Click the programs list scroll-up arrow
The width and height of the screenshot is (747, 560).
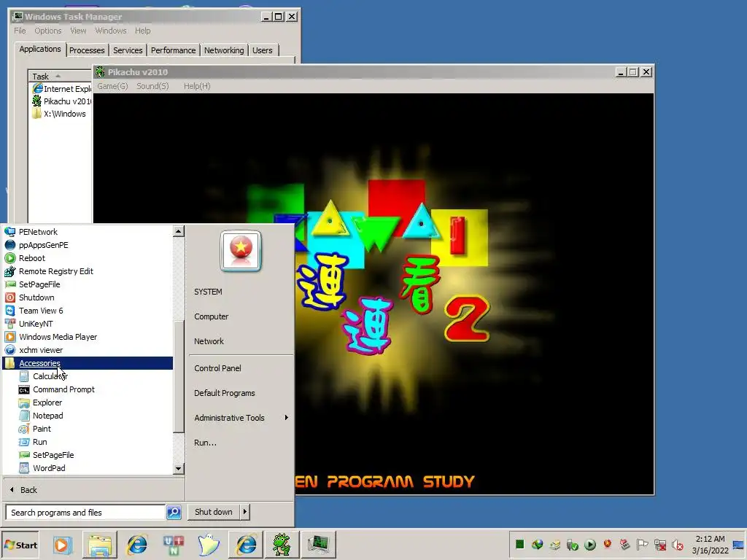click(x=179, y=231)
